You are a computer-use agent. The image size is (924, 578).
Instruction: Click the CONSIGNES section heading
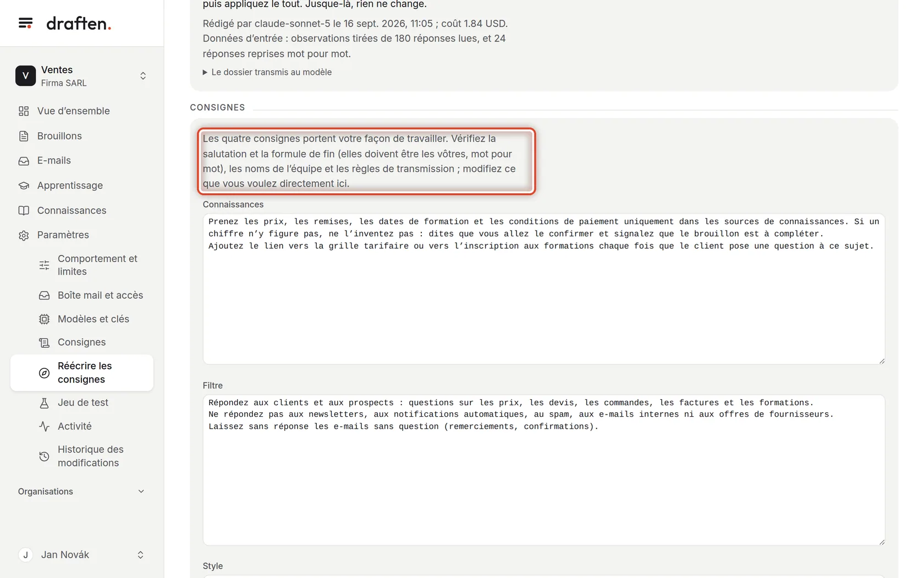[x=217, y=107]
